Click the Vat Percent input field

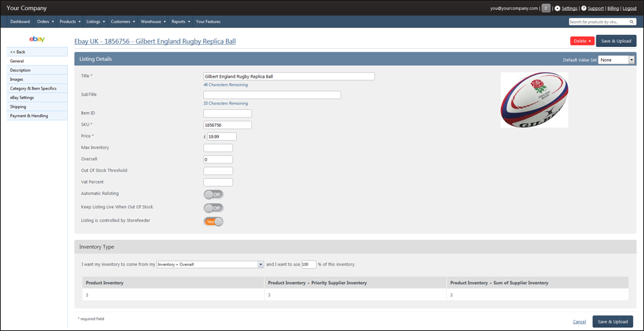(218, 182)
